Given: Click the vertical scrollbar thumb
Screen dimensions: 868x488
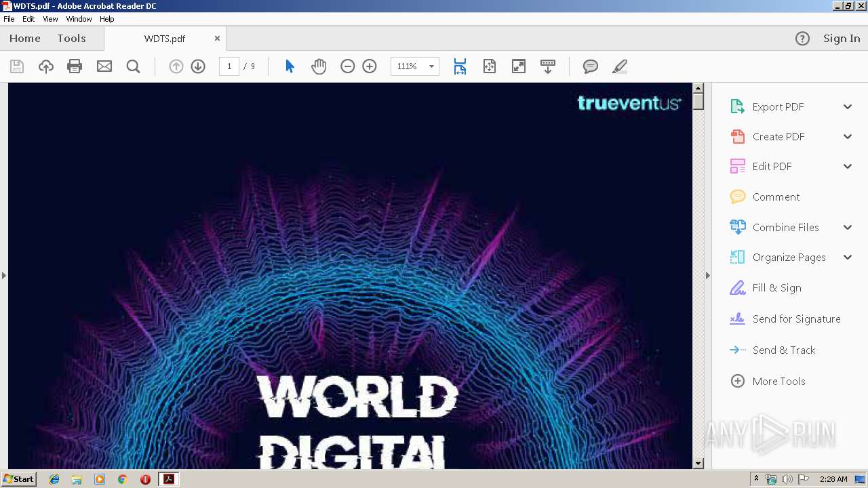Looking at the screenshot, I should click(x=698, y=102).
